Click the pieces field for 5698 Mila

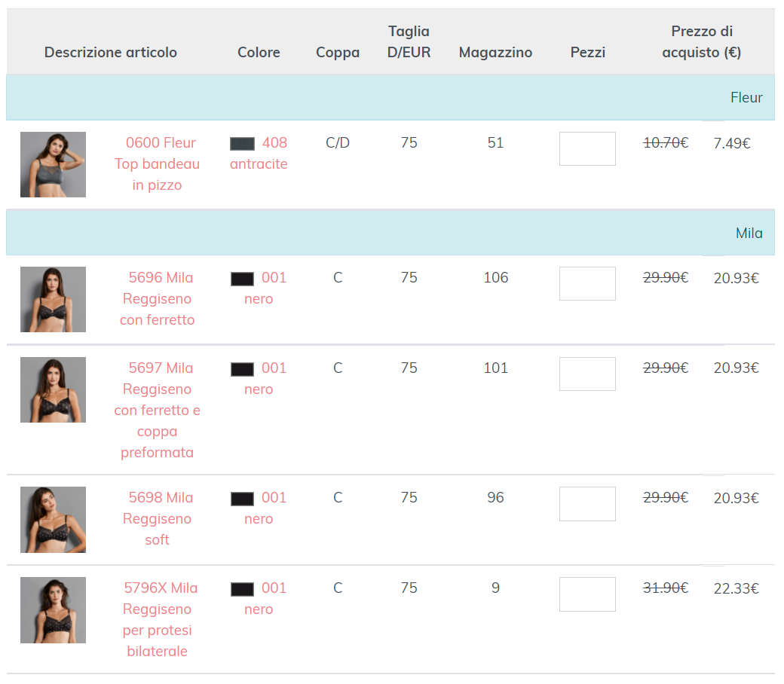[587, 503]
